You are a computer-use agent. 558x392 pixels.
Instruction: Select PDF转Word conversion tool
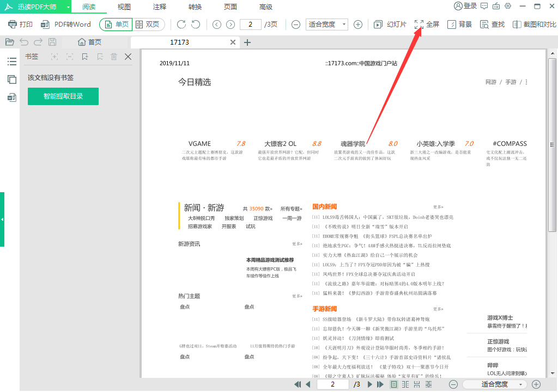click(x=63, y=24)
